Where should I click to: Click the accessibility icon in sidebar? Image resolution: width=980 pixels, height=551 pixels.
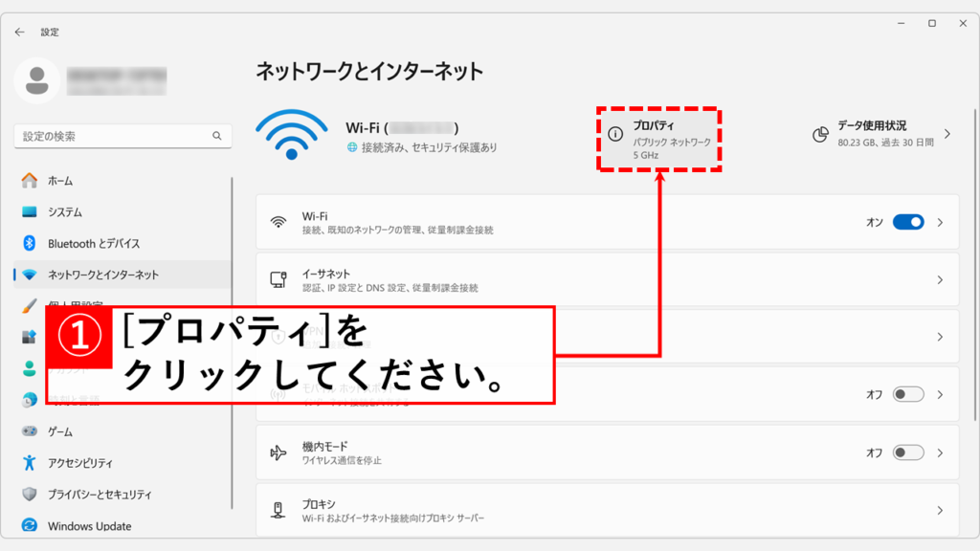pos(30,463)
